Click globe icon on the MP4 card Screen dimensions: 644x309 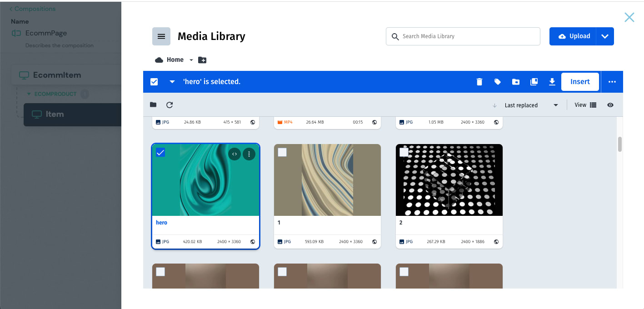(x=374, y=122)
